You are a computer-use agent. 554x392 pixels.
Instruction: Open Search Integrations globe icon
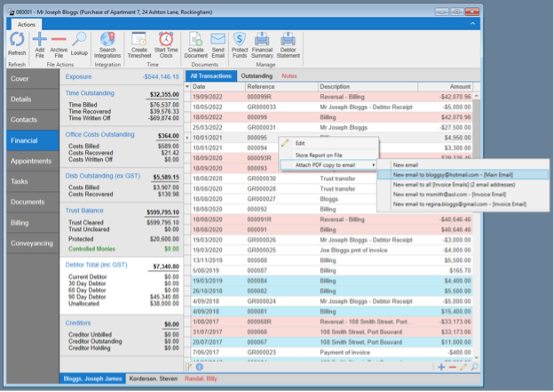coord(107,39)
